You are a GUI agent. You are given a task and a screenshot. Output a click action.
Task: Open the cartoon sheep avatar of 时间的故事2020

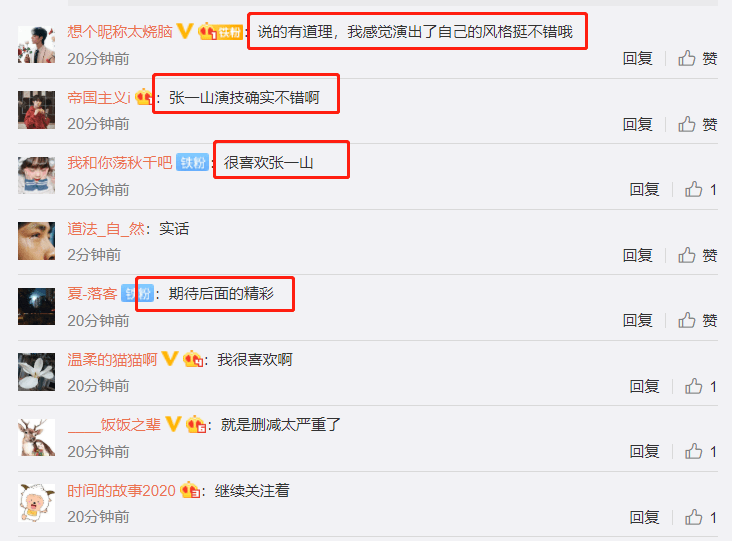click(x=36, y=503)
